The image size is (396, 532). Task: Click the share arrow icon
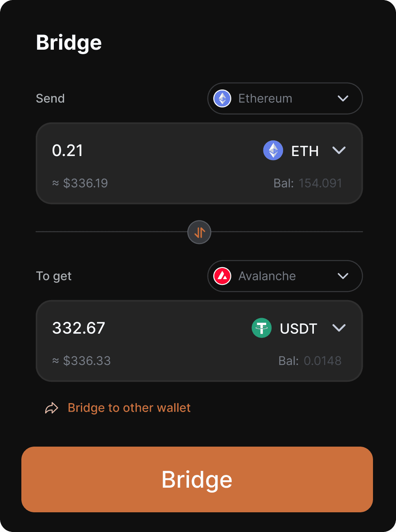pos(52,408)
